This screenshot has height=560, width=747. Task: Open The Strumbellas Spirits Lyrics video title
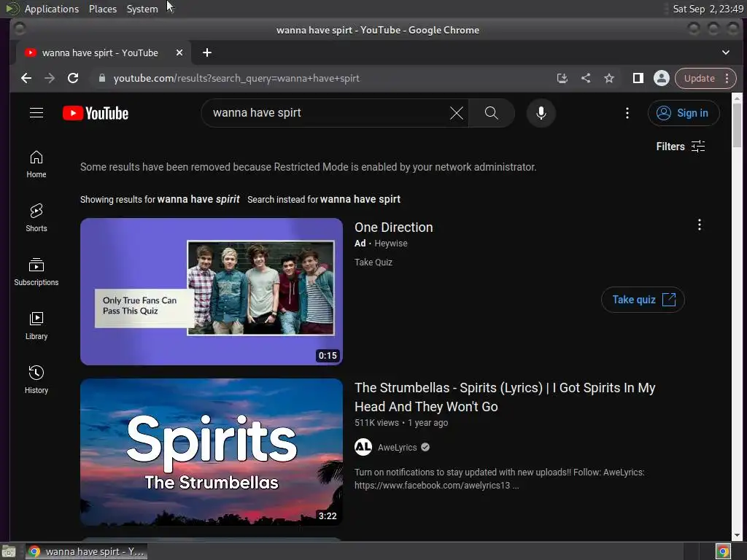click(x=505, y=397)
